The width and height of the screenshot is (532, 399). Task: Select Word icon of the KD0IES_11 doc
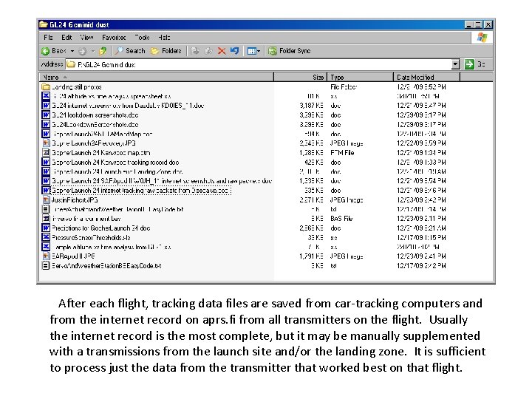click(x=46, y=106)
